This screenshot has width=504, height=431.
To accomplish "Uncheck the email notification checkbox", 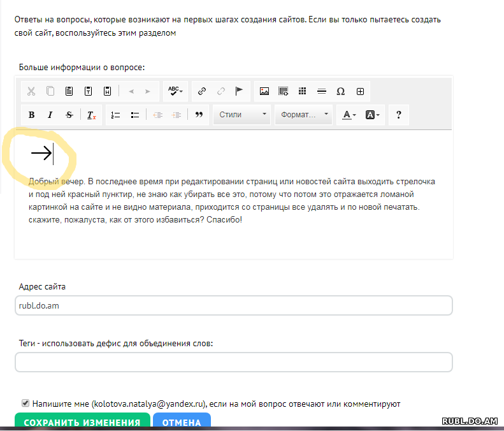I will coord(25,403).
